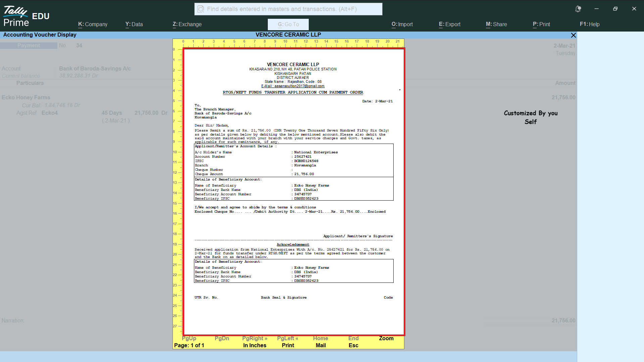Click the 45 Days credit period text

tap(112, 113)
